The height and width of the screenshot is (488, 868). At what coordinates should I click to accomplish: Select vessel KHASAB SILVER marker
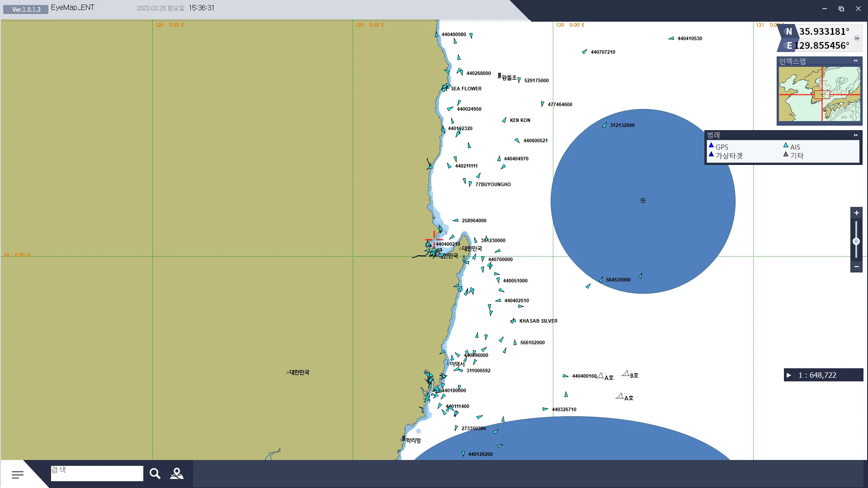[513, 321]
